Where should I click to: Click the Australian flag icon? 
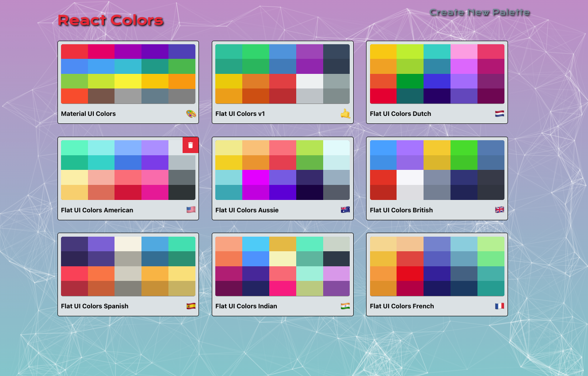click(x=345, y=209)
